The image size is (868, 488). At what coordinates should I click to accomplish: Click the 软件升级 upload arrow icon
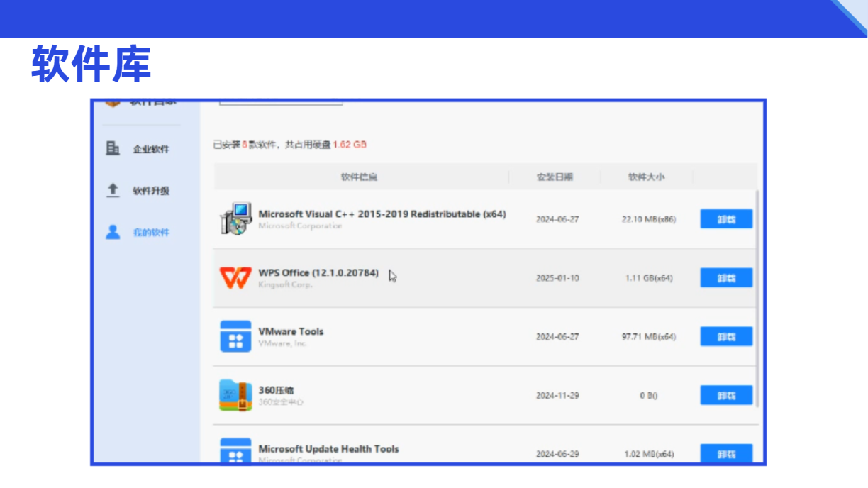click(113, 190)
